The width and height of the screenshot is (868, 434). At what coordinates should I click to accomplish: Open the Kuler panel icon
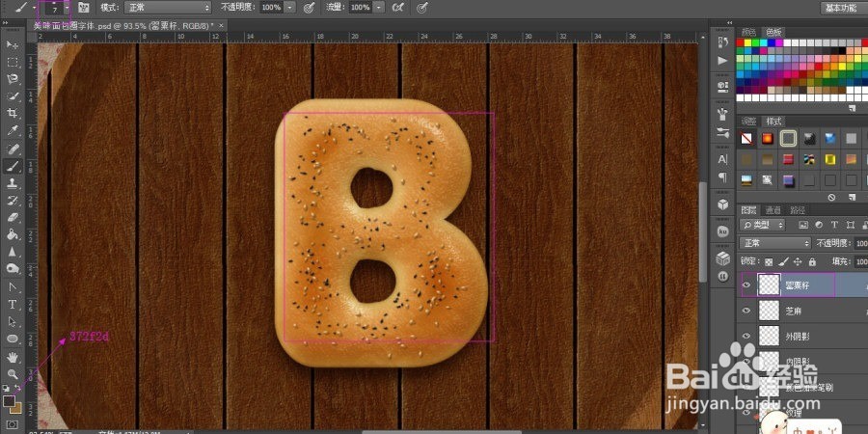pyautogui.click(x=722, y=231)
